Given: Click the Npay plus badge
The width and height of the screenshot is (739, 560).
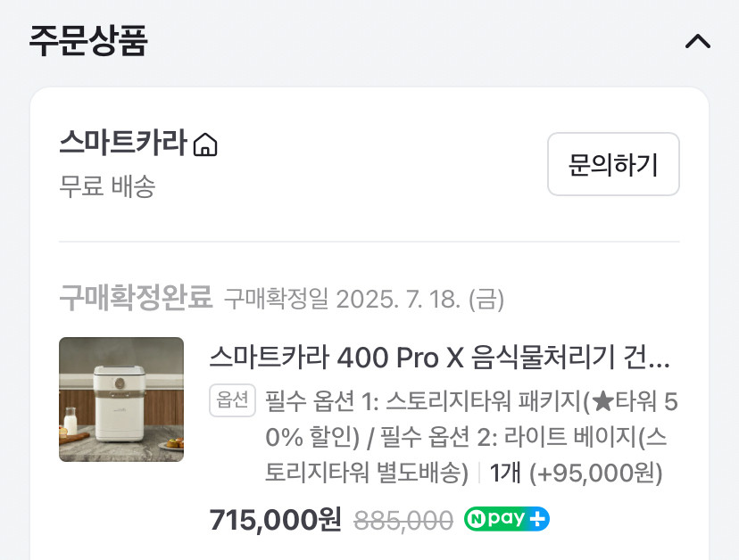Looking at the screenshot, I should (x=507, y=519).
